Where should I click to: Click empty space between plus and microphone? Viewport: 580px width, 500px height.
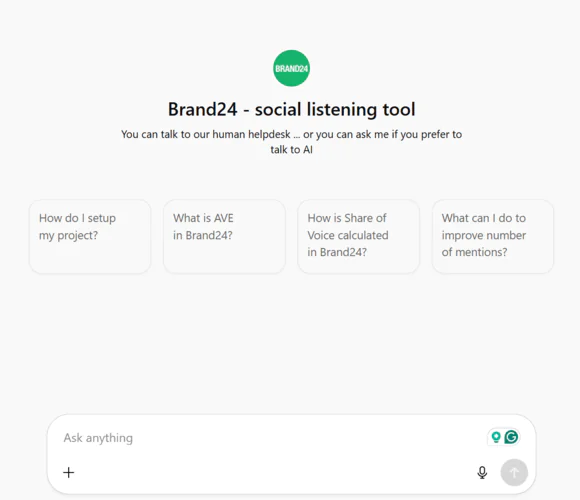(275, 472)
